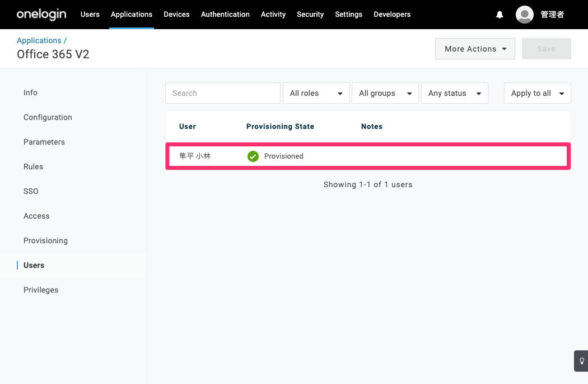Screen dimensions: 588x384
Task: Open the Settings menu
Action: [349, 14]
